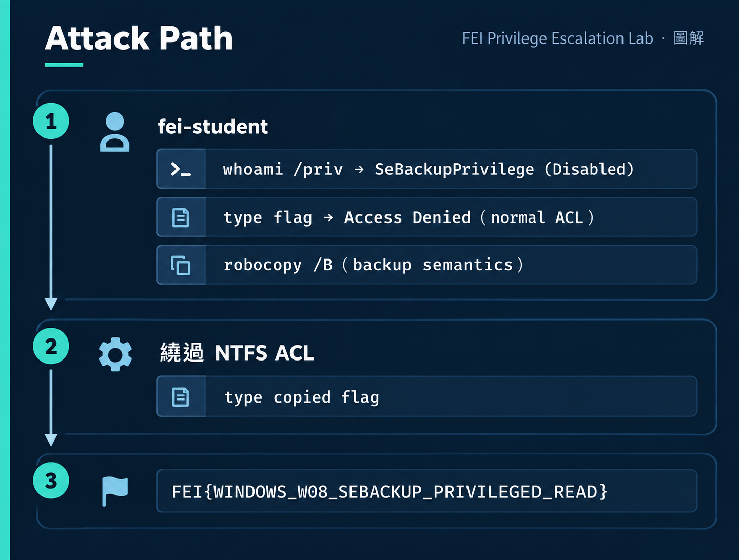Image resolution: width=739 pixels, height=560 pixels.
Task: Click the 'FEI Privilege Escalation Lab' subtitle
Action: 558,38
